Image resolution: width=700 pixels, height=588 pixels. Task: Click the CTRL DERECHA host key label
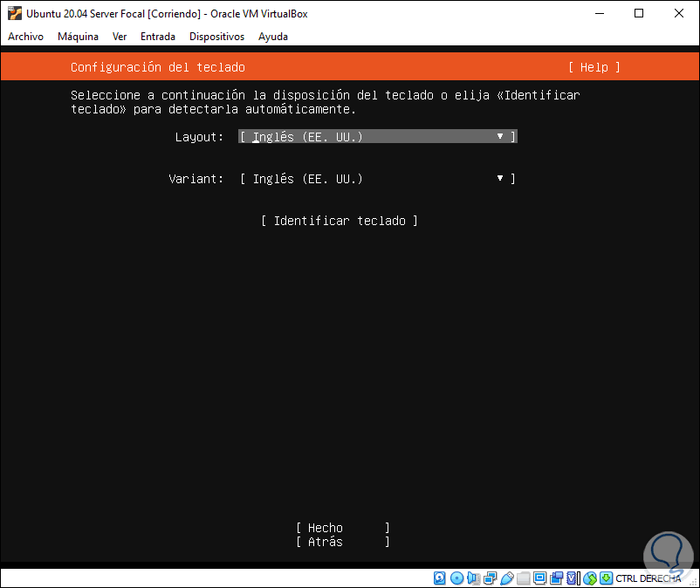[649, 578]
